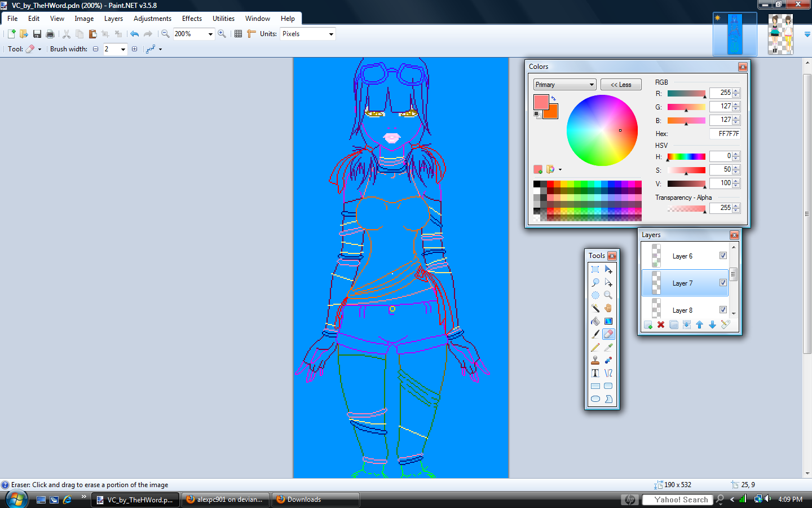Select the Color Picker eyedropper tool
The image size is (812, 508).
click(608, 347)
